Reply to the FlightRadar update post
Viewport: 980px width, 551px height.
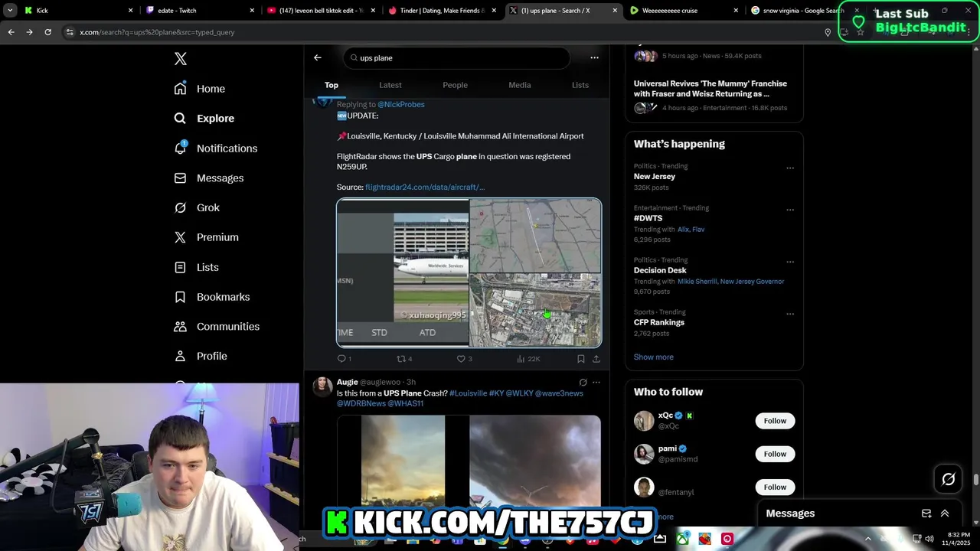[344, 359]
